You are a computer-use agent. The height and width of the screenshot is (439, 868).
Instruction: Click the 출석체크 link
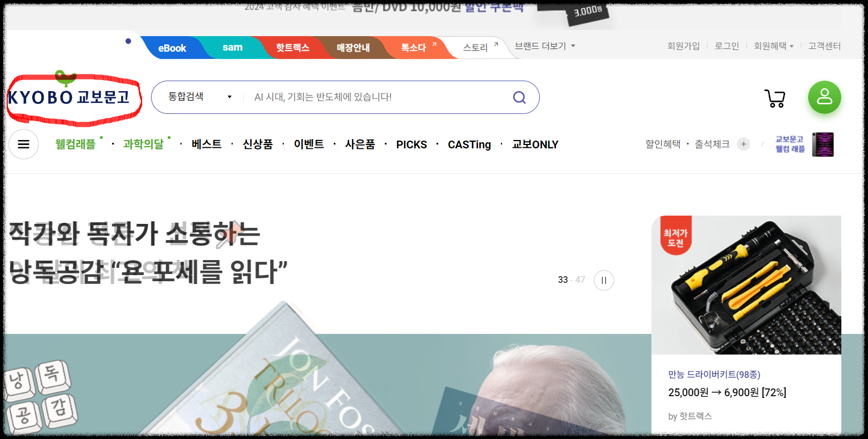click(x=712, y=144)
